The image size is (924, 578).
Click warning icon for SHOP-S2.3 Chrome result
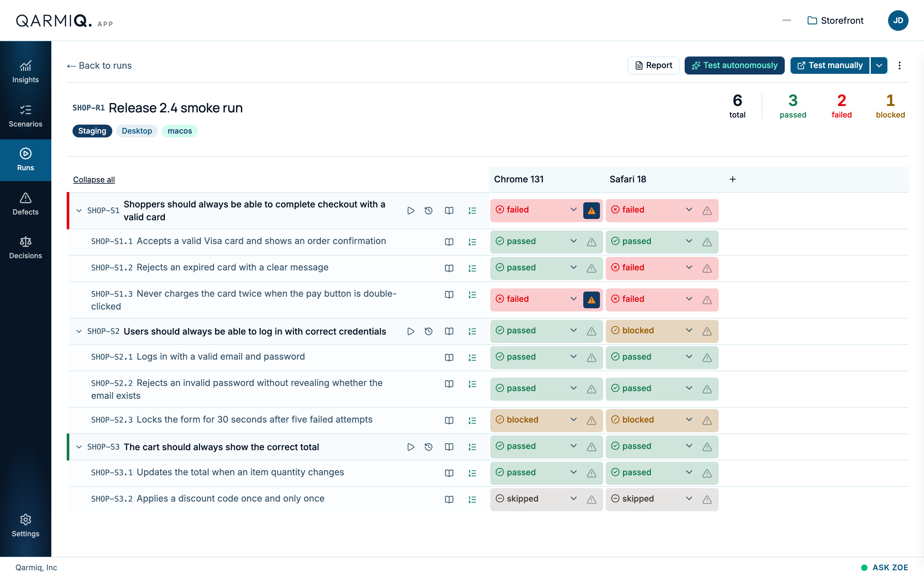coord(591,421)
